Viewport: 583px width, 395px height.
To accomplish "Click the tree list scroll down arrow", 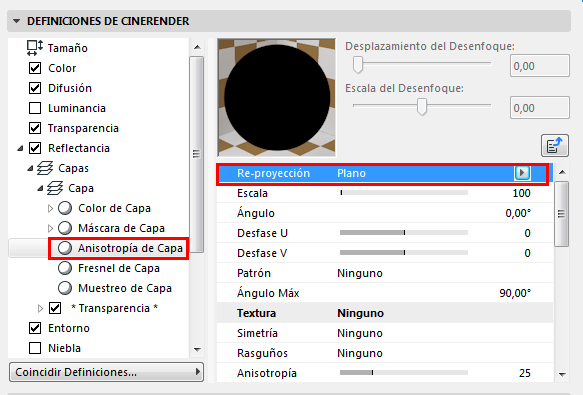I will pyautogui.click(x=197, y=350).
